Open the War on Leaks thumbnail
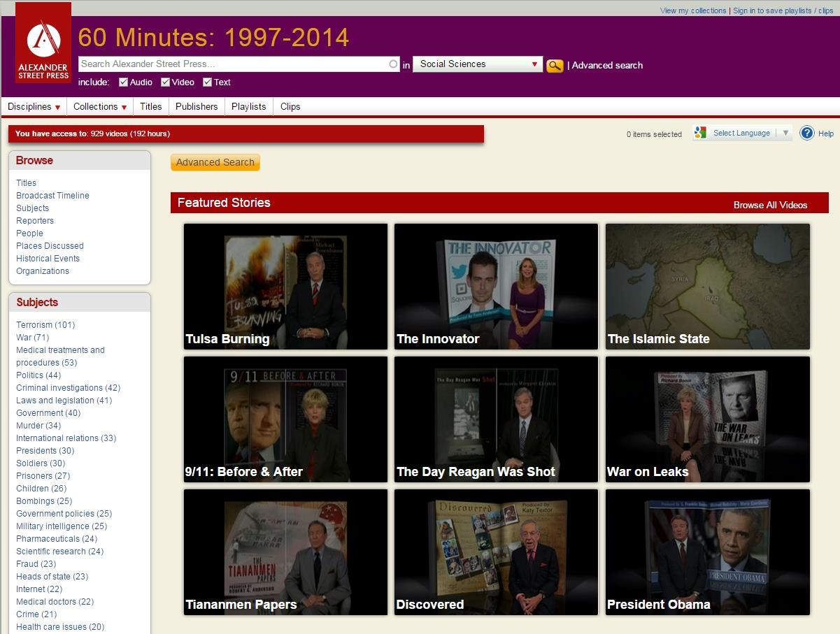Image resolution: width=840 pixels, height=634 pixels. [x=708, y=419]
